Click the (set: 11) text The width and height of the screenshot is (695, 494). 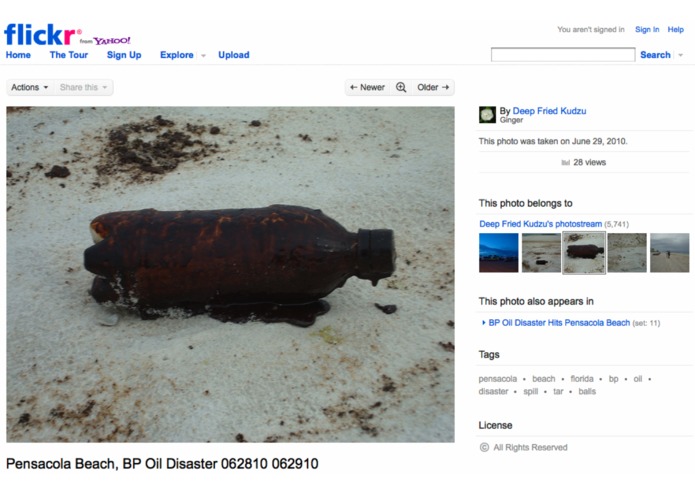pos(646,323)
